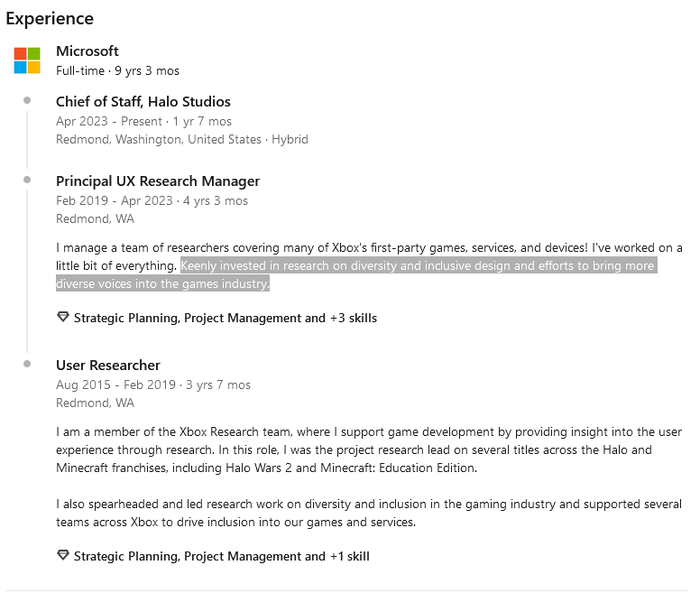Select the Chief of Staff, Halo Studios title
This screenshot has height=593, width=700.
pyautogui.click(x=143, y=102)
